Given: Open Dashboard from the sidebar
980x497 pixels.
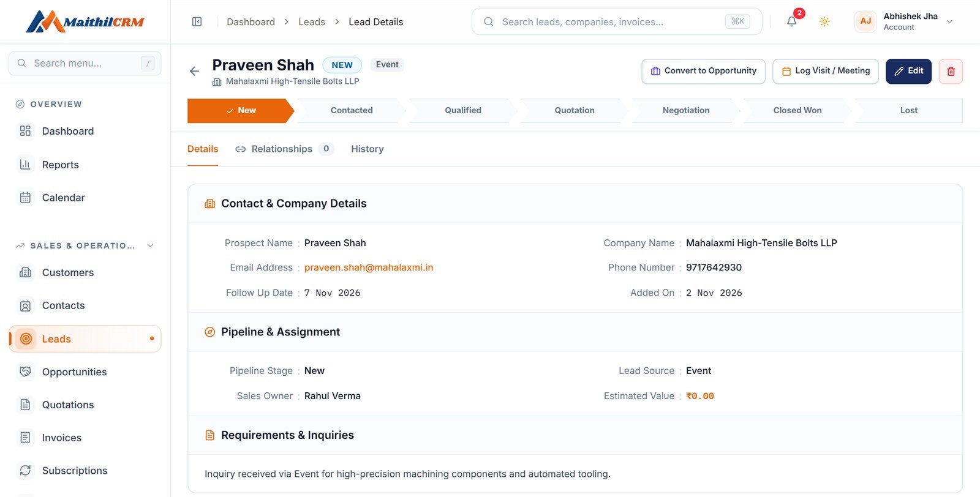Looking at the screenshot, I should (85, 131).
